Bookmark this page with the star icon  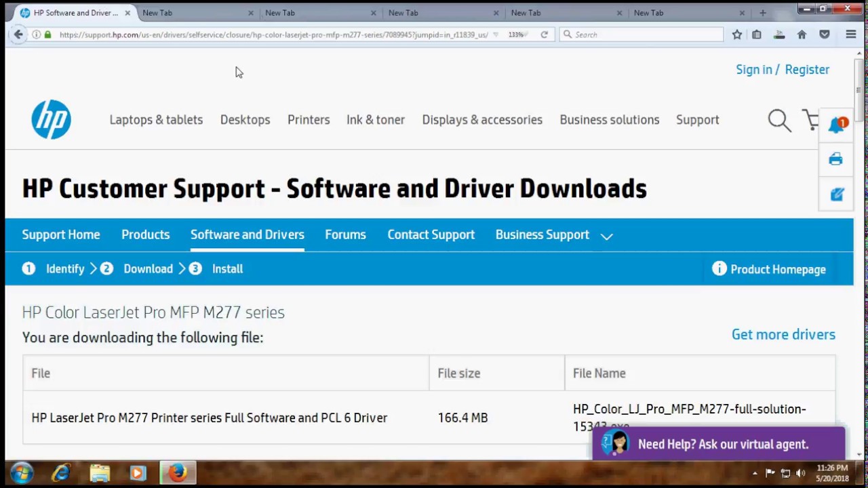[737, 35]
